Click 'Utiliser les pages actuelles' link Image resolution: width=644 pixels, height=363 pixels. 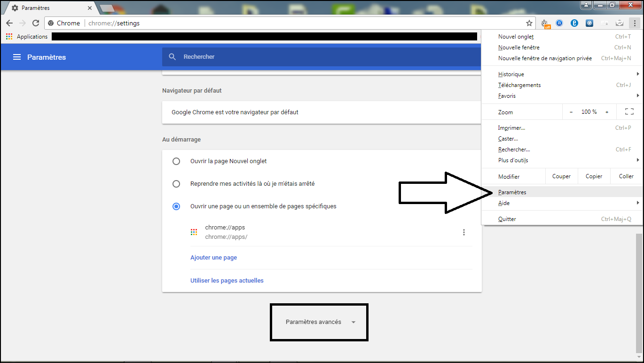point(227,281)
